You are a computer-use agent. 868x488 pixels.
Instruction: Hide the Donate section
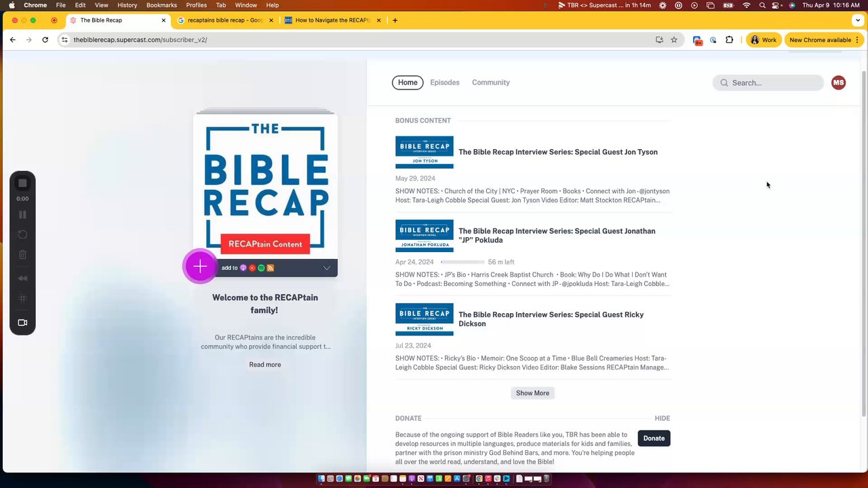[x=662, y=418]
